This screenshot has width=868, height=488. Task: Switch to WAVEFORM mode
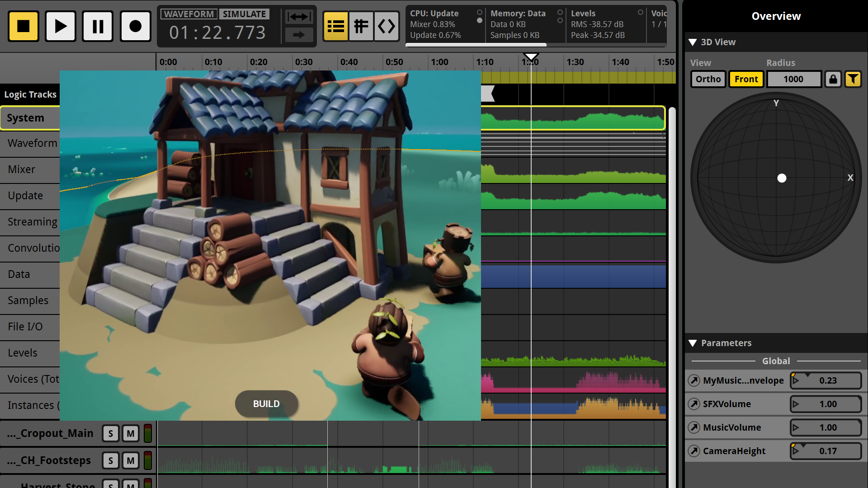pyautogui.click(x=189, y=14)
